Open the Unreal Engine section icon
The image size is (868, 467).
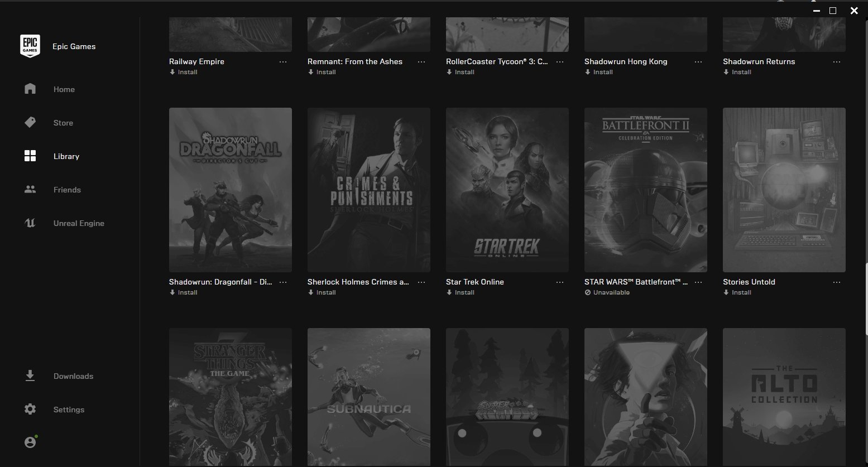(x=30, y=223)
